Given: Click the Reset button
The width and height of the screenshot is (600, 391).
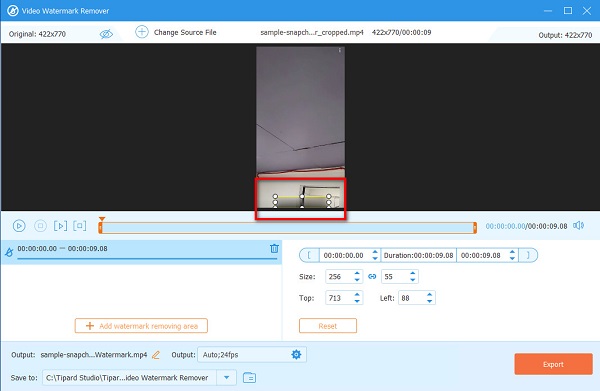Looking at the screenshot, I should [x=328, y=326].
